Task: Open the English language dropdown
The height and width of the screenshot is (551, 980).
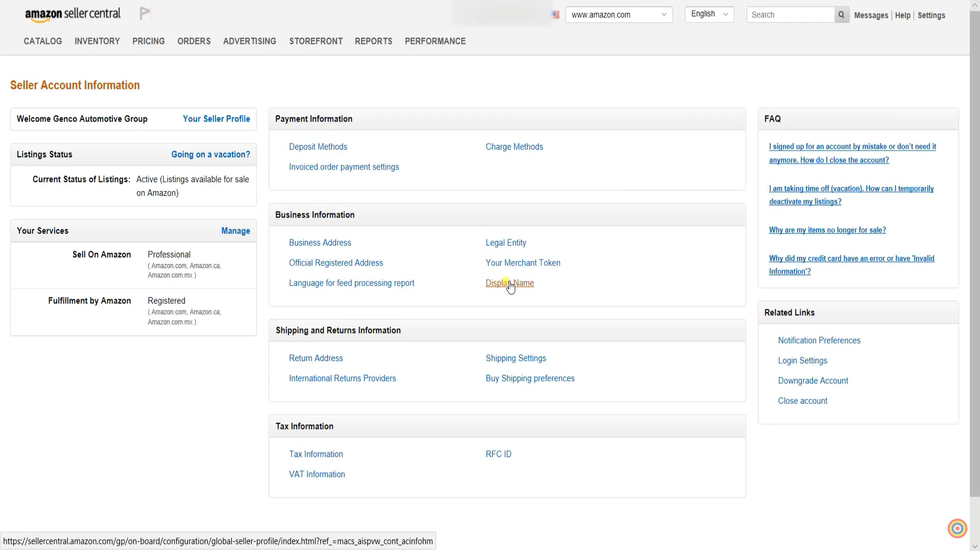Action: (709, 14)
